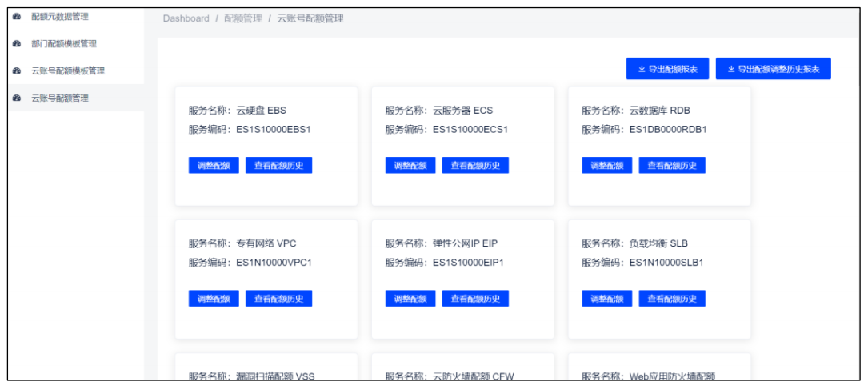The width and height of the screenshot is (868, 386).
Task: View quota history for 负载均衡 SLB
Action: pos(672,299)
